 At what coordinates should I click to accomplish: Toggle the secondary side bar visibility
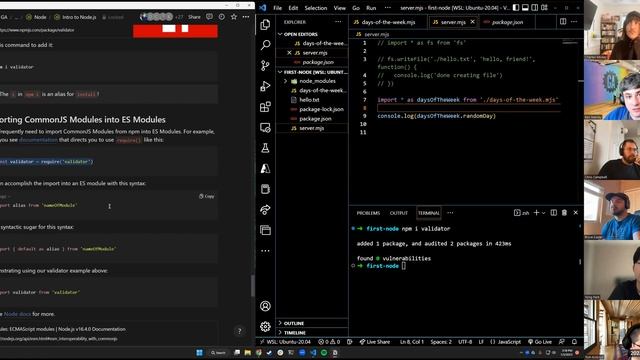click(x=535, y=8)
